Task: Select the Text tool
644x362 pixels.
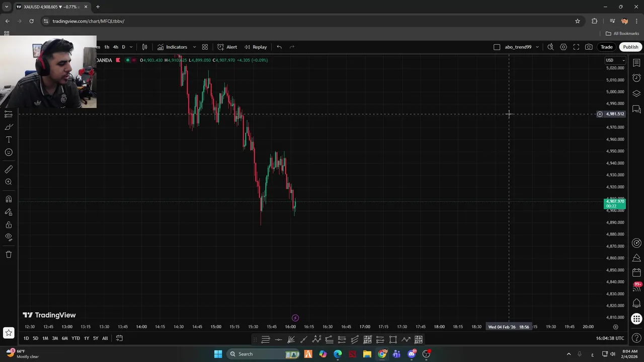Action: coord(9,139)
